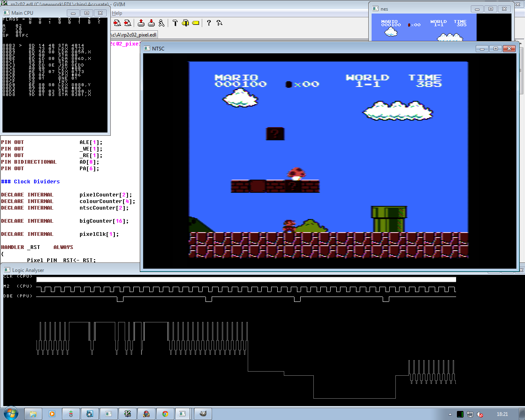Click the "TIME 385" text in NTSC window
This screenshot has height=420, width=525.
(425, 81)
